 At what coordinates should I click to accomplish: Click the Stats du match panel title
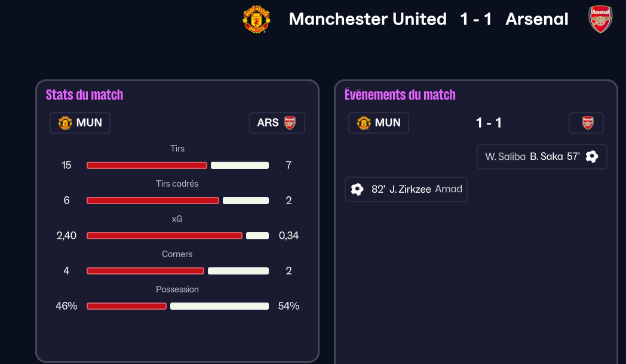(84, 94)
